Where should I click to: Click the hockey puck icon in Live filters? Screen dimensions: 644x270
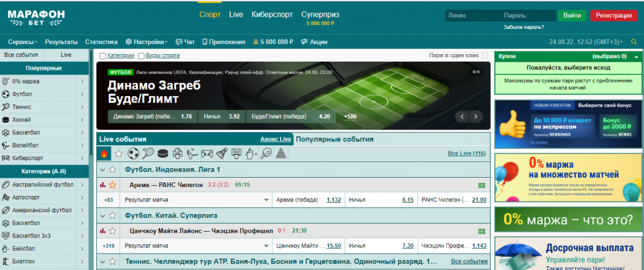click(162, 153)
